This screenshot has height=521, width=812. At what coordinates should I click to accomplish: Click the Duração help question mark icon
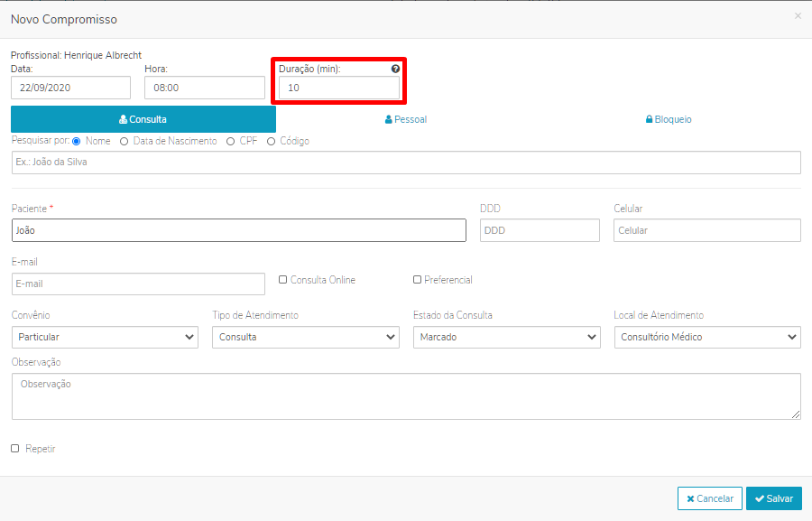click(x=395, y=69)
